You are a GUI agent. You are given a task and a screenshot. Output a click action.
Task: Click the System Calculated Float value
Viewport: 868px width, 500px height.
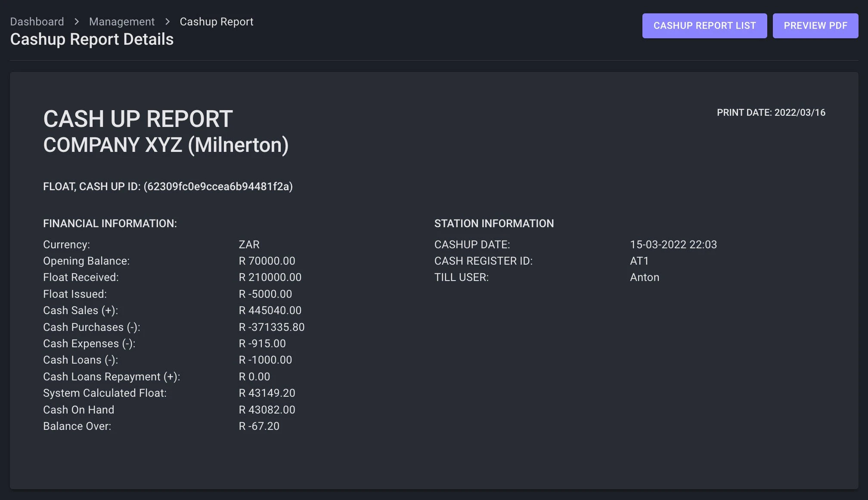coord(267,393)
